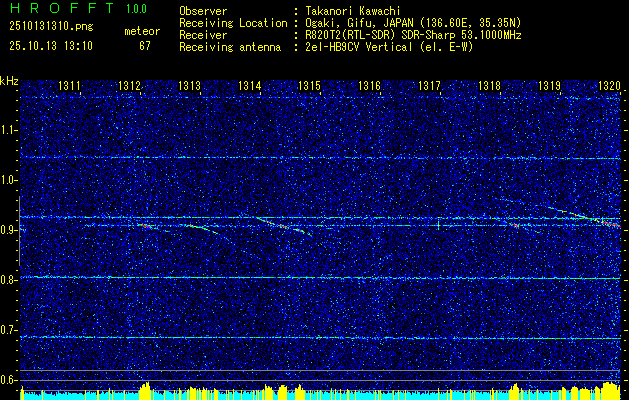629x400 pixels.
Task: Click the "Receiver" label
Action: (x=203, y=35)
